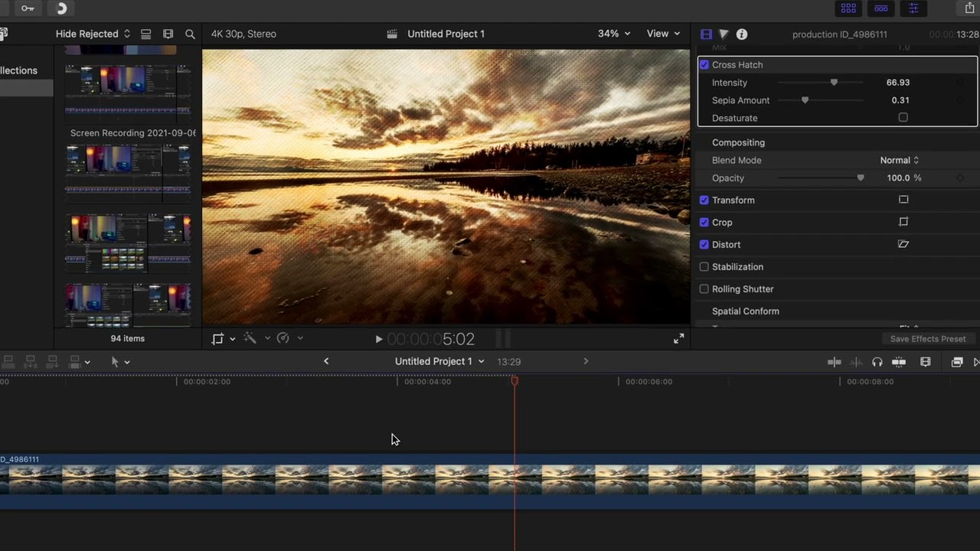Viewport: 980px width, 551px height.
Task: Open the Hide Rejected filter menu
Action: coord(93,34)
